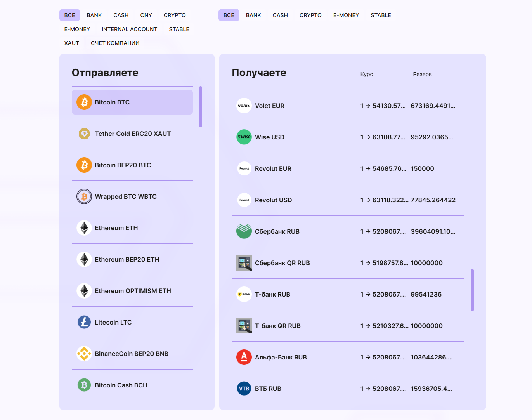
Task: Click the Revolut EUR logo
Action: click(244, 168)
